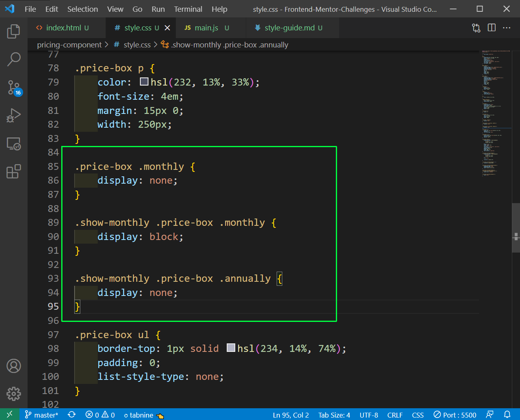
Task: Change UTF-8 encoding
Action: pyautogui.click(x=369, y=415)
